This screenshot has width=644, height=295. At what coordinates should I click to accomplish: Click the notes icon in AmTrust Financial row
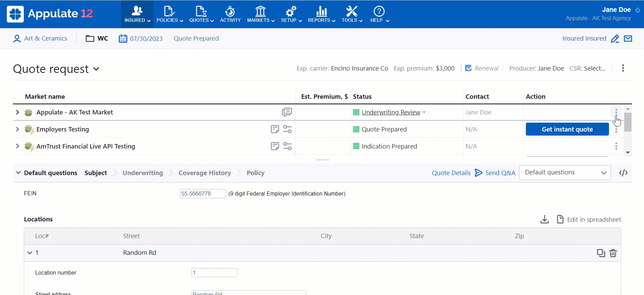pos(275,146)
